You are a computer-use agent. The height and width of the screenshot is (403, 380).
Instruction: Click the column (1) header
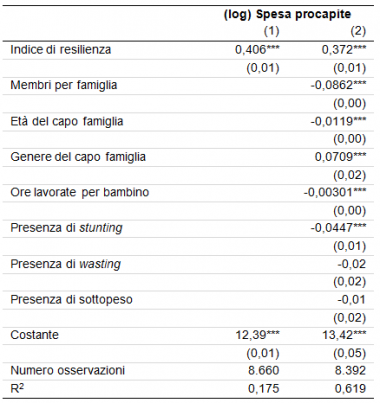[x=272, y=31]
